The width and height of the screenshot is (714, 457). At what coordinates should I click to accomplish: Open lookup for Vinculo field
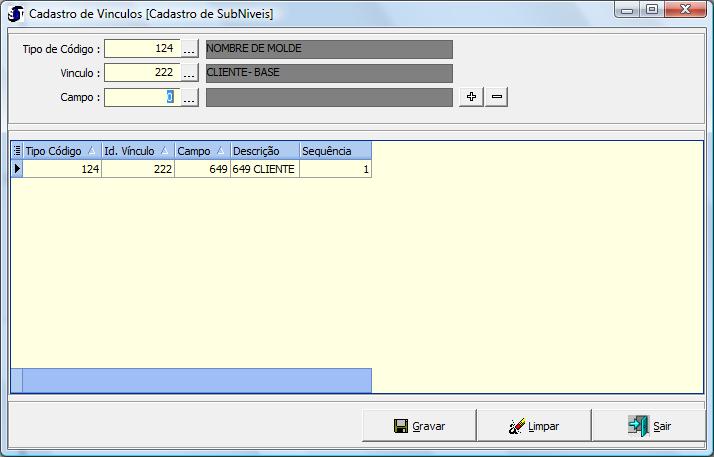coord(189,73)
